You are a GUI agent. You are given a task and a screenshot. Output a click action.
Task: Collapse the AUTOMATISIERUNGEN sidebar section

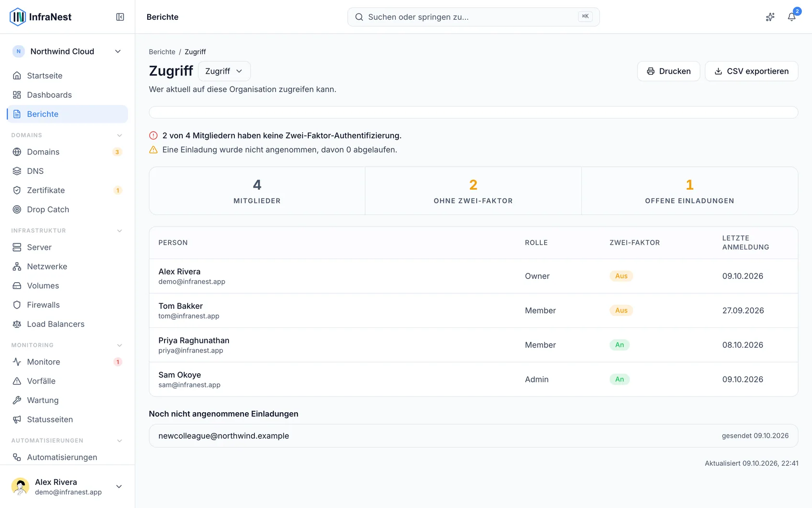coord(120,441)
